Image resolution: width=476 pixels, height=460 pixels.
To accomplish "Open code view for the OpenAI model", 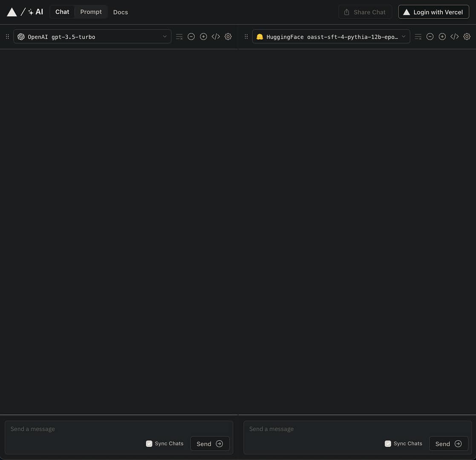I will pos(216,36).
